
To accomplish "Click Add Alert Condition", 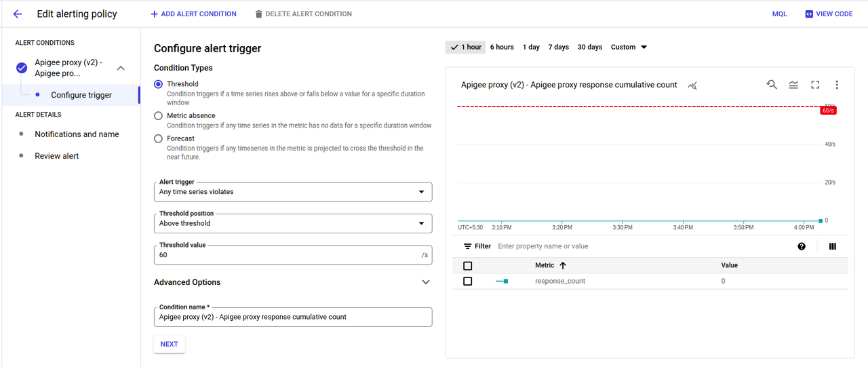I will (x=193, y=14).
